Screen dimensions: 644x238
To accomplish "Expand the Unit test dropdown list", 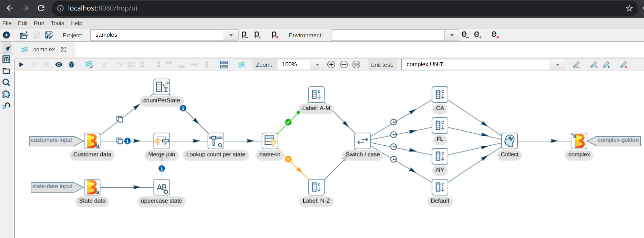I will [x=557, y=65].
